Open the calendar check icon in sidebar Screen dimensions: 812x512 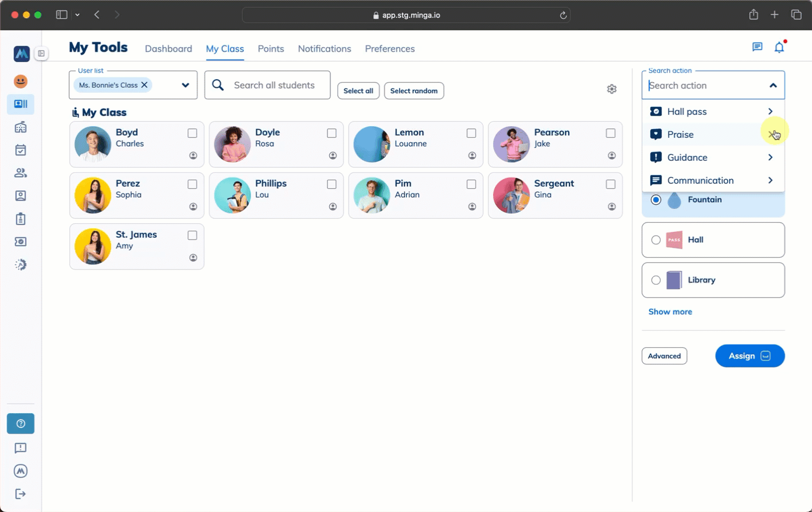(x=21, y=150)
